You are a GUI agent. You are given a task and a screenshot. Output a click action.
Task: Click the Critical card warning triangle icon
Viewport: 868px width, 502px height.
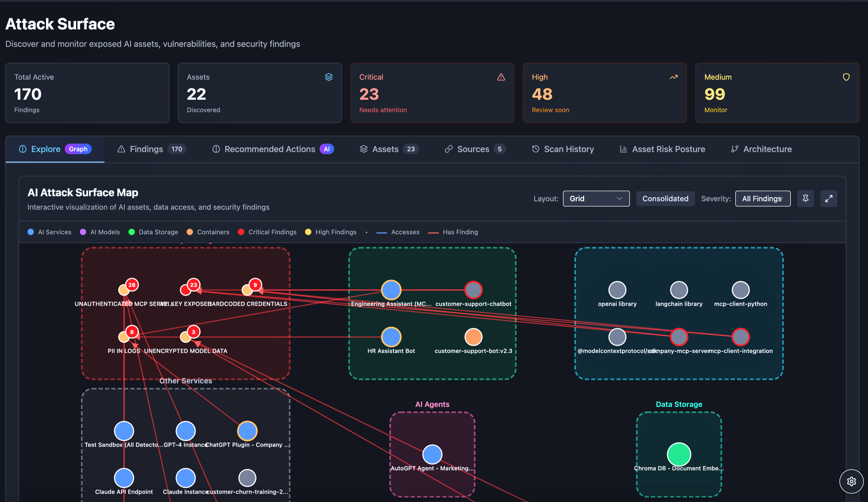point(501,77)
